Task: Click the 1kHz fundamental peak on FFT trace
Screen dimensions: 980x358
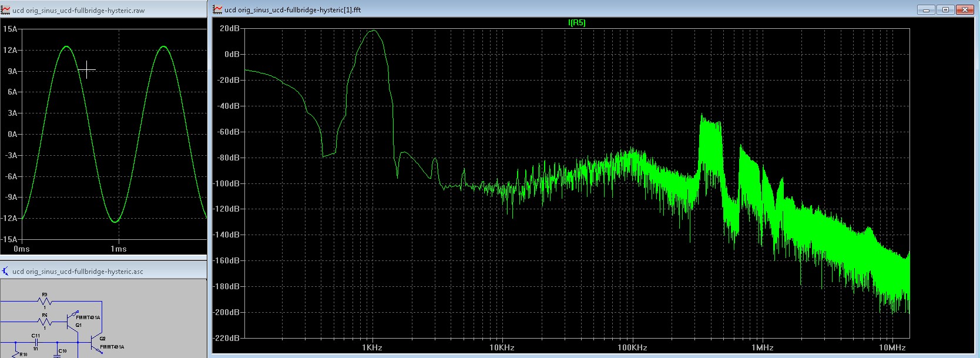Action: (374, 31)
